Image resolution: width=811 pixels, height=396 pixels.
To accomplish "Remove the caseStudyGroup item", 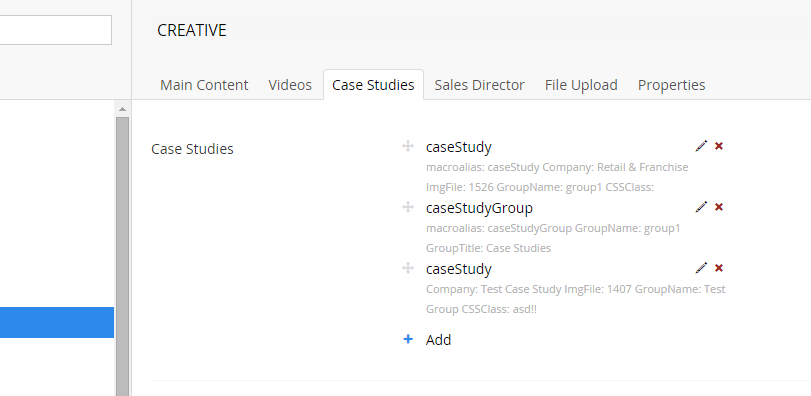I will [x=718, y=207].
